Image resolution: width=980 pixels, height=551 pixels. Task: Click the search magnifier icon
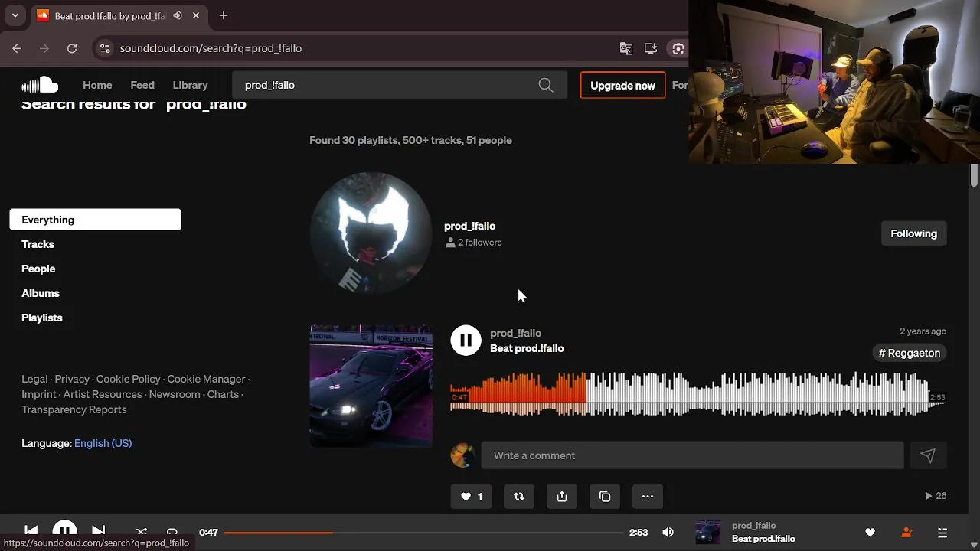(x=546, y=85)
